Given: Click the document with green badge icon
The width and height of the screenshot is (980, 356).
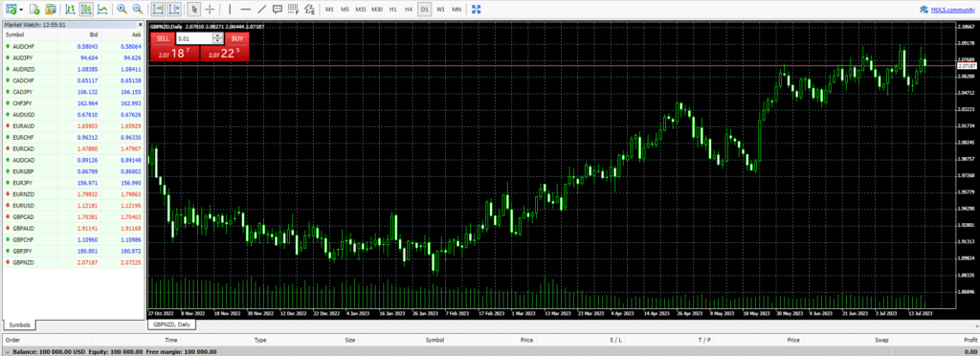Looking at the screenshot, I should 35,10.
